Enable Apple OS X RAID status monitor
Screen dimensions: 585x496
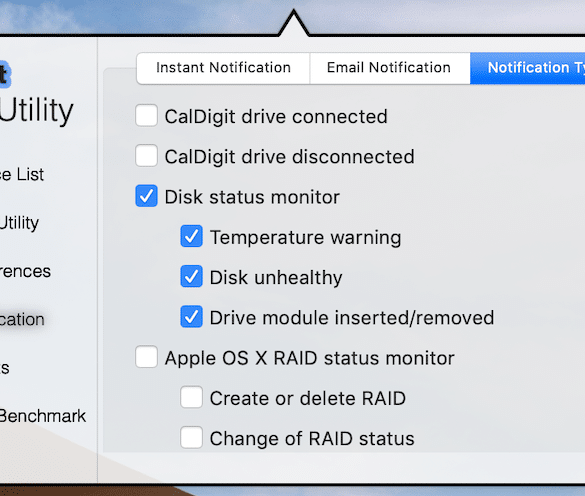[146, 357]
